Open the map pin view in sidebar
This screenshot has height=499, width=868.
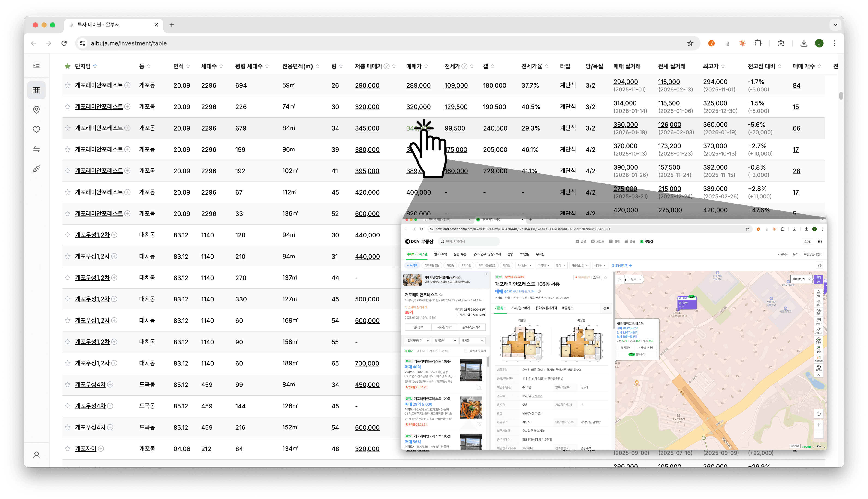click(37, 110)
